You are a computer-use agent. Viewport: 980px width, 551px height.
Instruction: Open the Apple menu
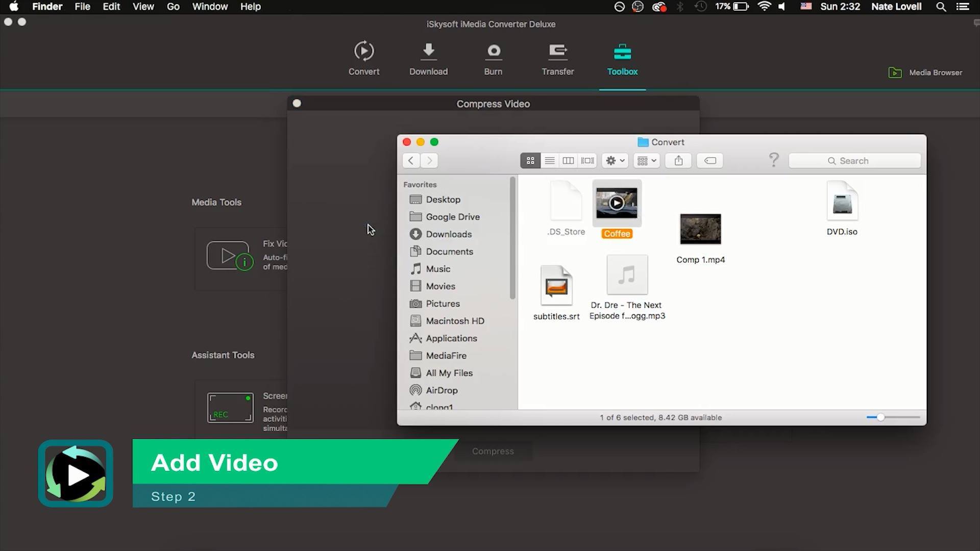(14, 7)
